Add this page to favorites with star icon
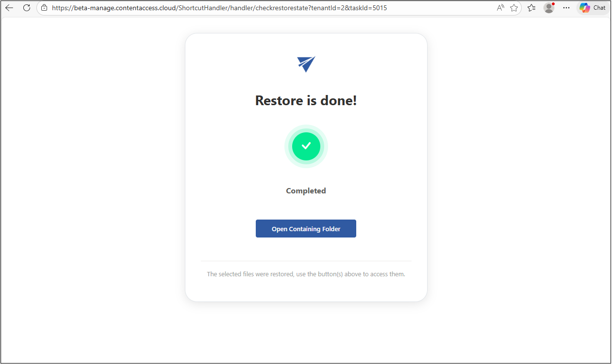612x364 pixels. (514, 8)
